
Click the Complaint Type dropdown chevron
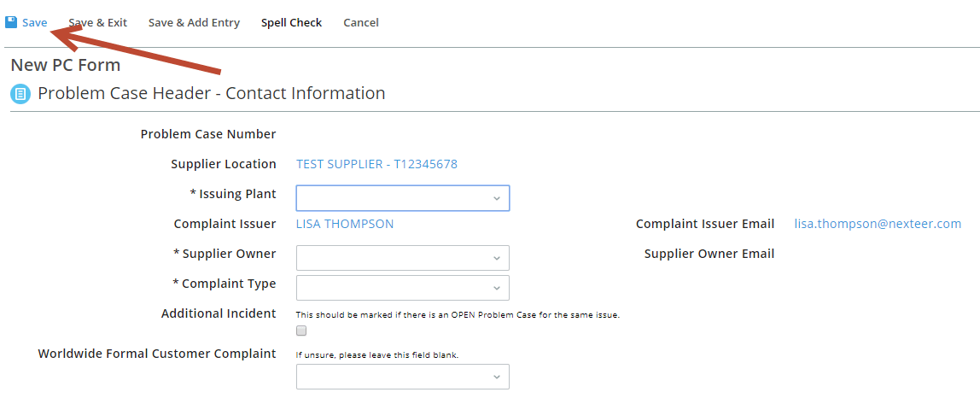pos(496,289)
